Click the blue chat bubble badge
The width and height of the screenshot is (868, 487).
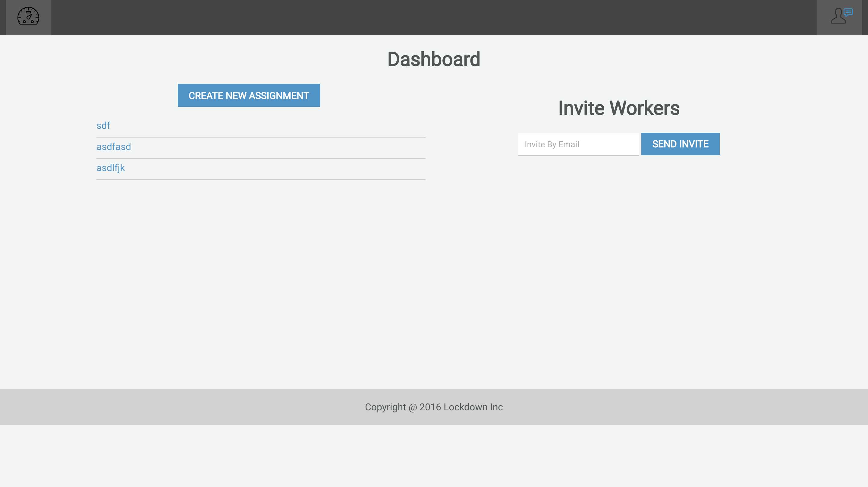(848, 12)
